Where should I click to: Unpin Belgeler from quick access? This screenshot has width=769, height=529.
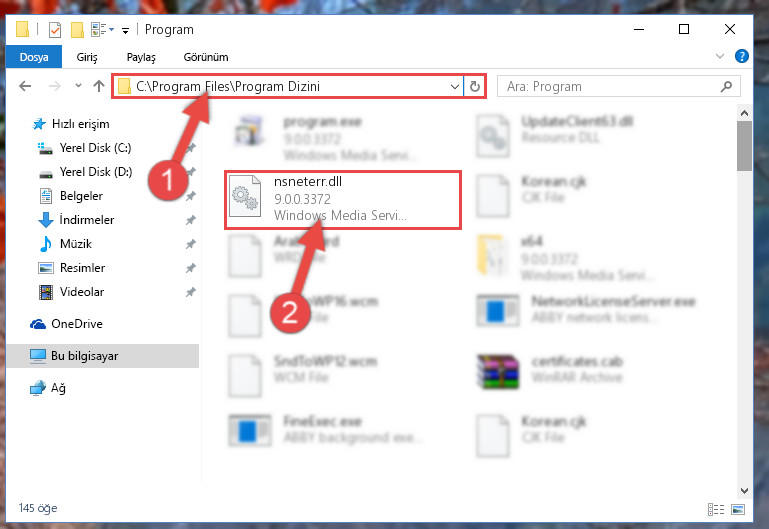pyautogui.click(x=190, y=196)
